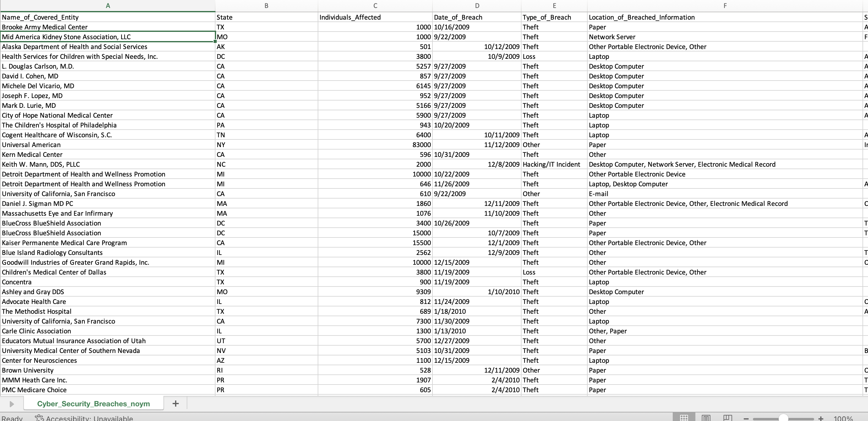Viewport: 868px width, 421px height.
Task: Select the L. Douglas Carlson, M.D. cell
Action: click(108, 66)
